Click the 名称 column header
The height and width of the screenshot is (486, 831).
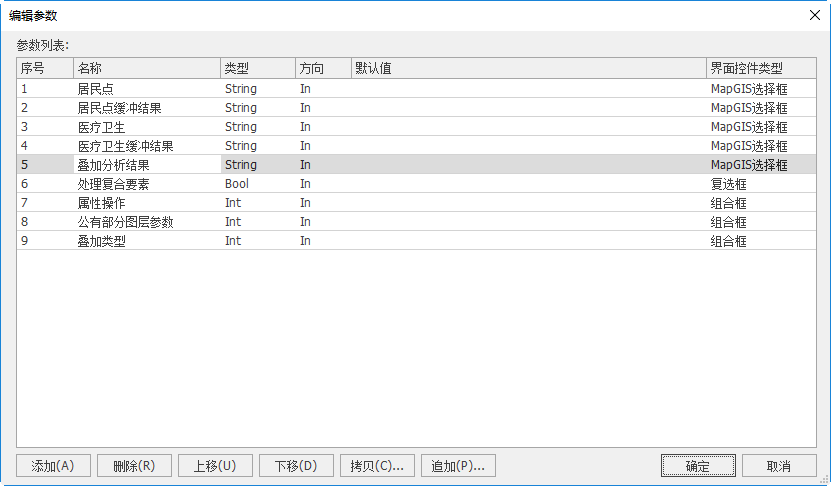pos(146,68)
